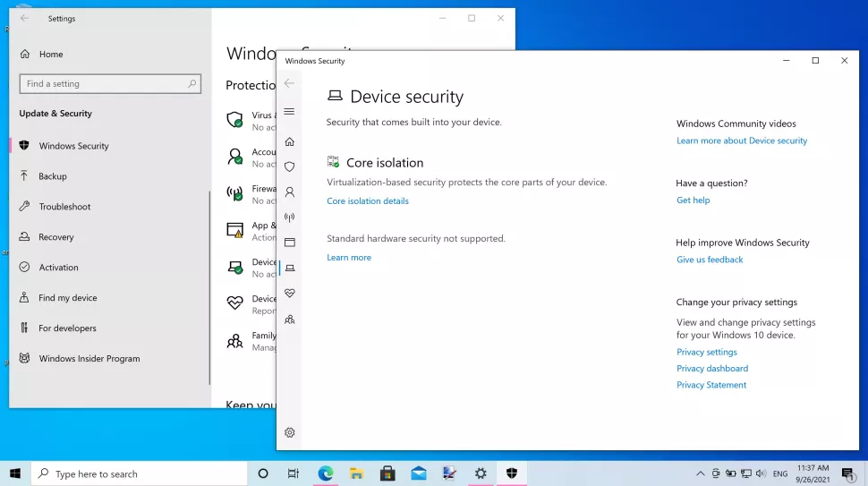Click the Windows Security back arrow
868x486 pixels.
[289, 83]
